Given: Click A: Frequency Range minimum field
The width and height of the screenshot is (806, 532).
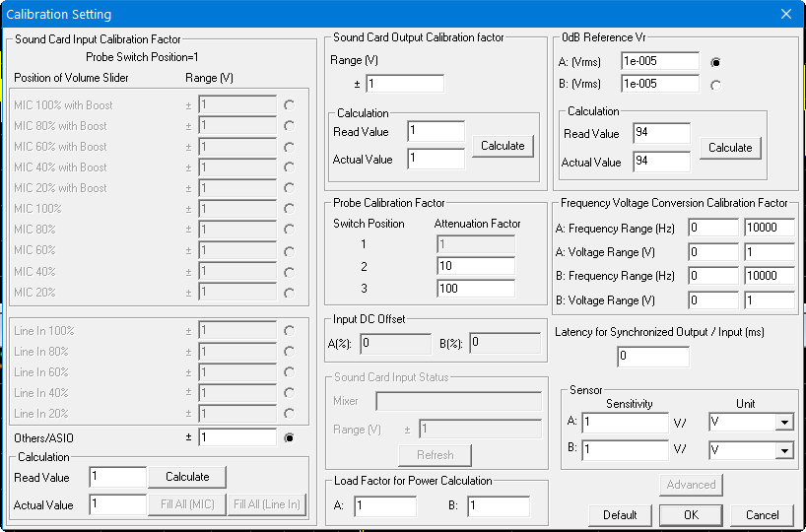Looking at the screenshot, I should click(x=713, y=228).
